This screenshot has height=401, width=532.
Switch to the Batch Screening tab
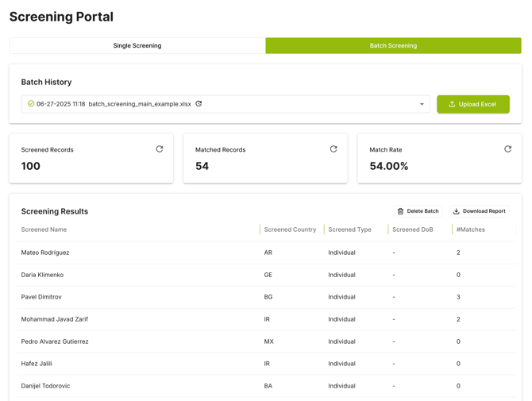tap(393, 45)
